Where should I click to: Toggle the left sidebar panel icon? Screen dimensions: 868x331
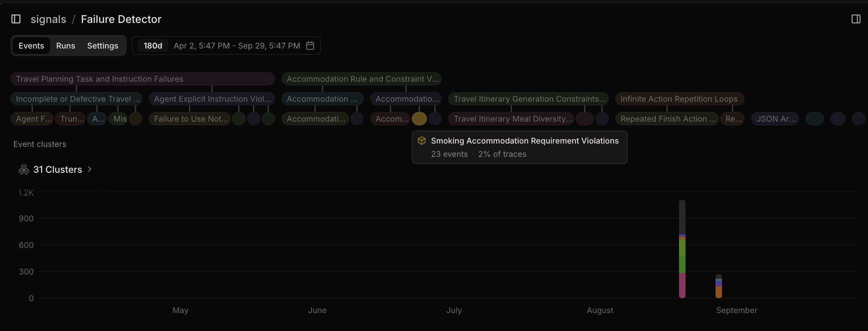coord(16,19)
